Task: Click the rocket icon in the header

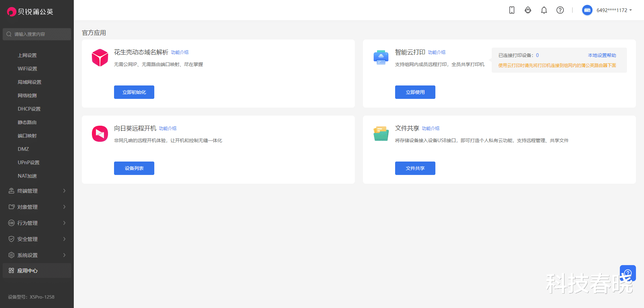Action: click(528, 10)
